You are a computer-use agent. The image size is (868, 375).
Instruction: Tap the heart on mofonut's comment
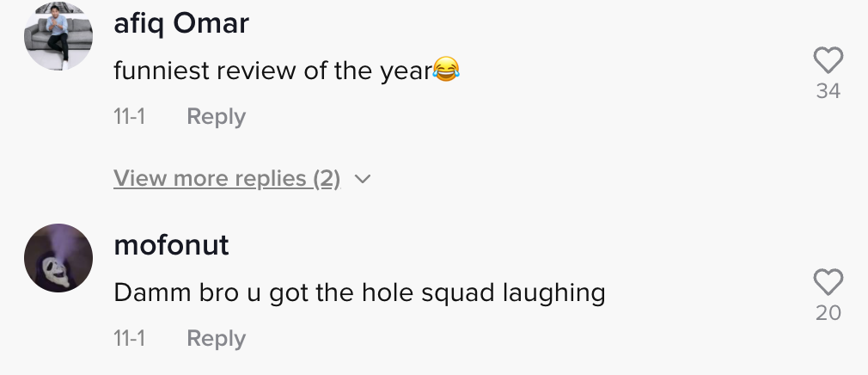(828, 282)
